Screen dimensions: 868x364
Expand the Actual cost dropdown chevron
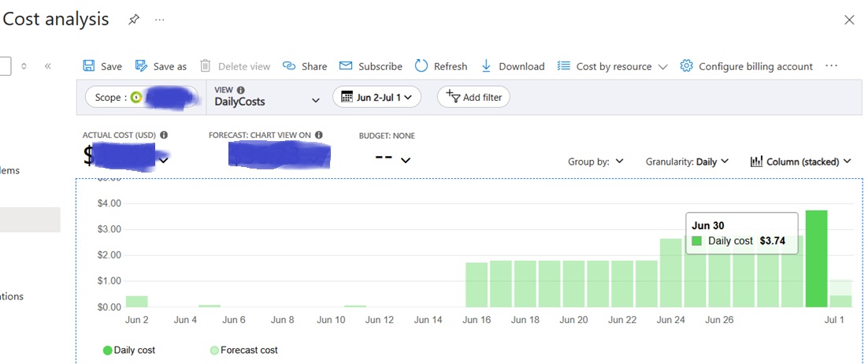[x=164, y=160]
